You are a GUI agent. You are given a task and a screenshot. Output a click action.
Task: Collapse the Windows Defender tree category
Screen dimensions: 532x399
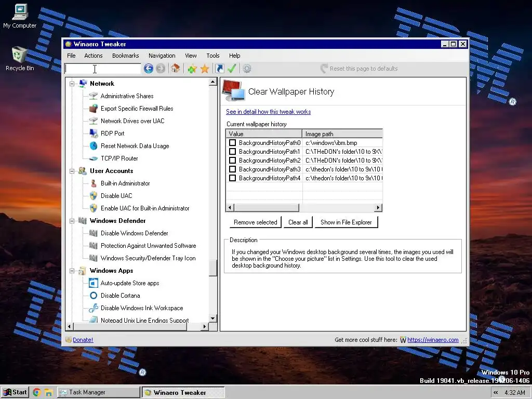click(x=72, y=221)
